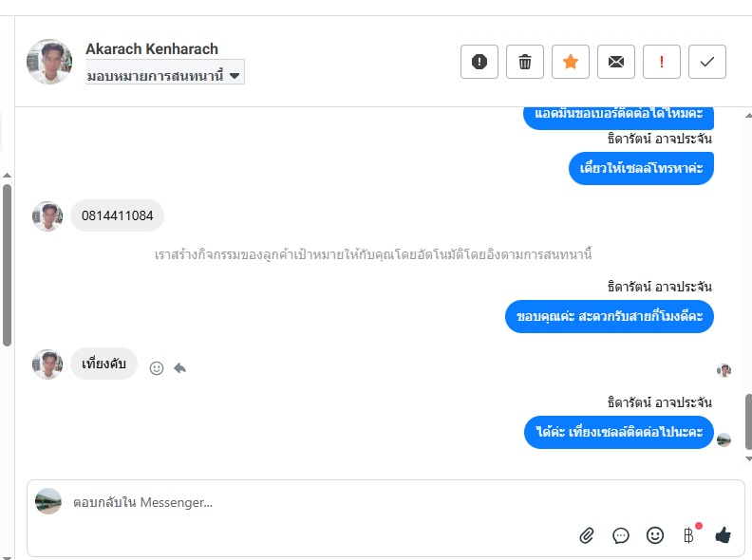The width and height of the screenshot is (752, 560).
Task: Attach a file using the paperclip icon
Action: coord(587,535)
